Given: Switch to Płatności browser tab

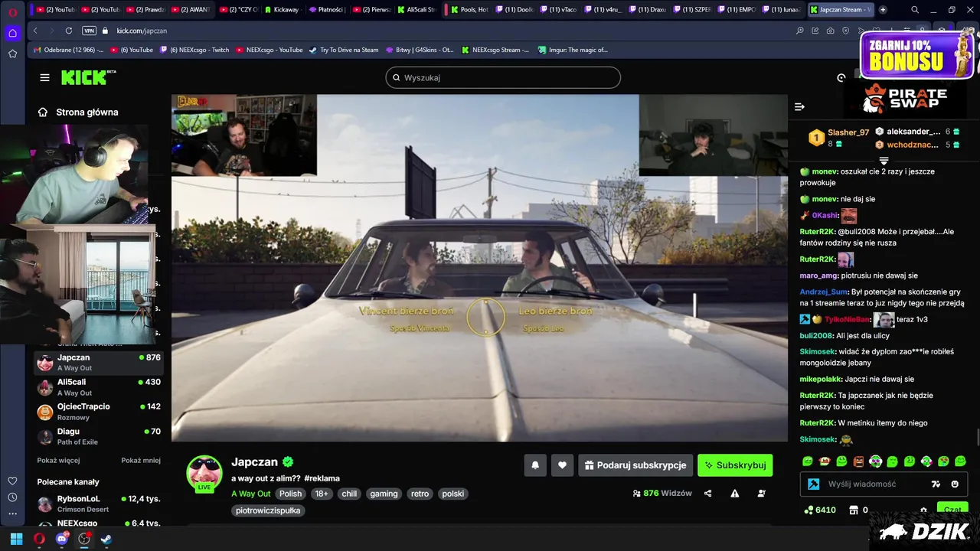Looking at the screenshot, I should click(x=326, y=9).
